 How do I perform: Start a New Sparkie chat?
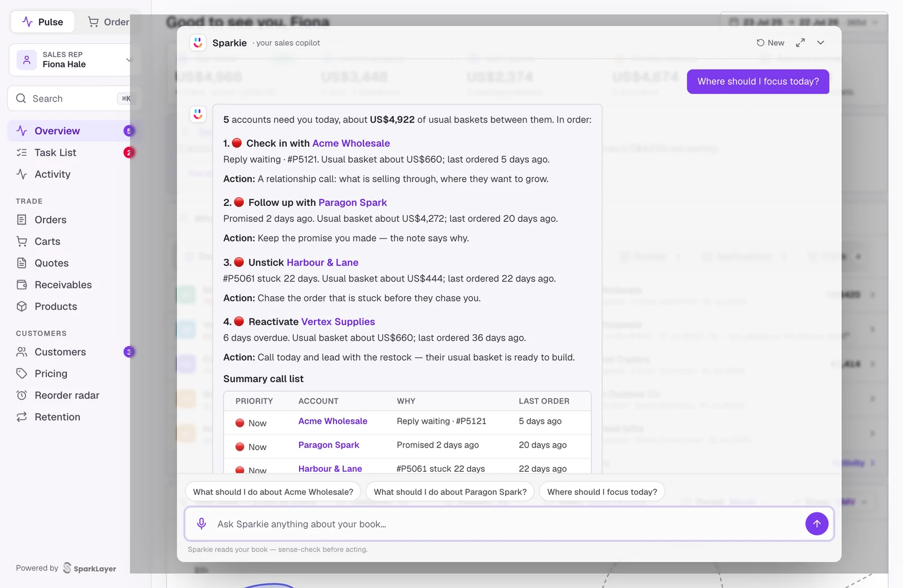pyautogui.click(x=770, y=43)
